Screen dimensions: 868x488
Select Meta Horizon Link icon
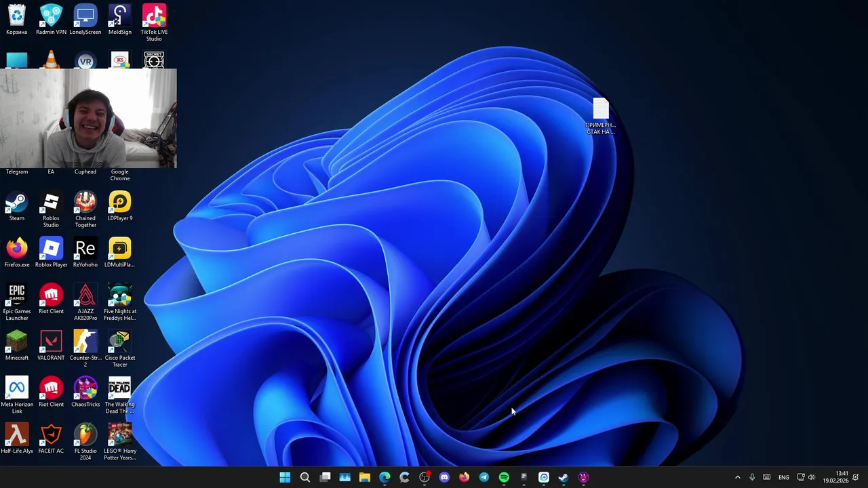[x=16, y=396]
